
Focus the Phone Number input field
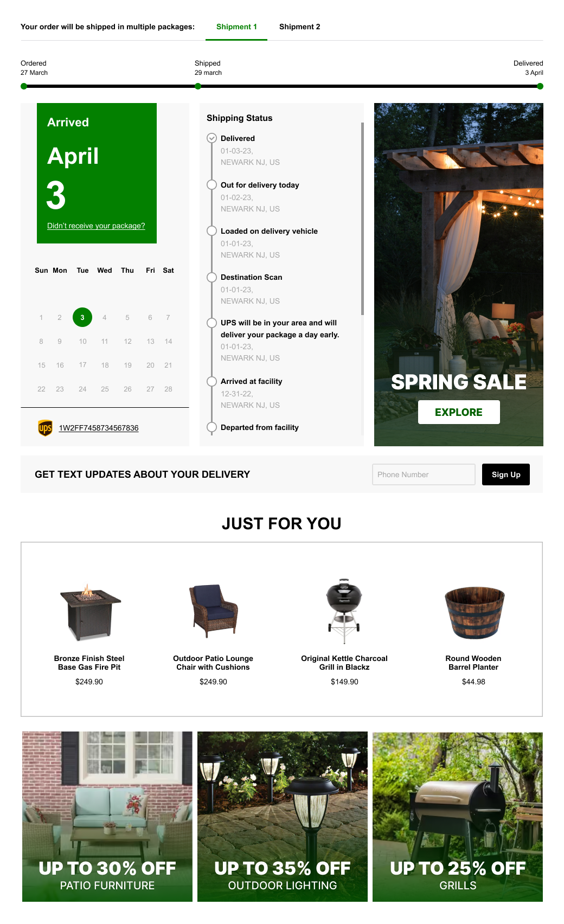point(424,474)
